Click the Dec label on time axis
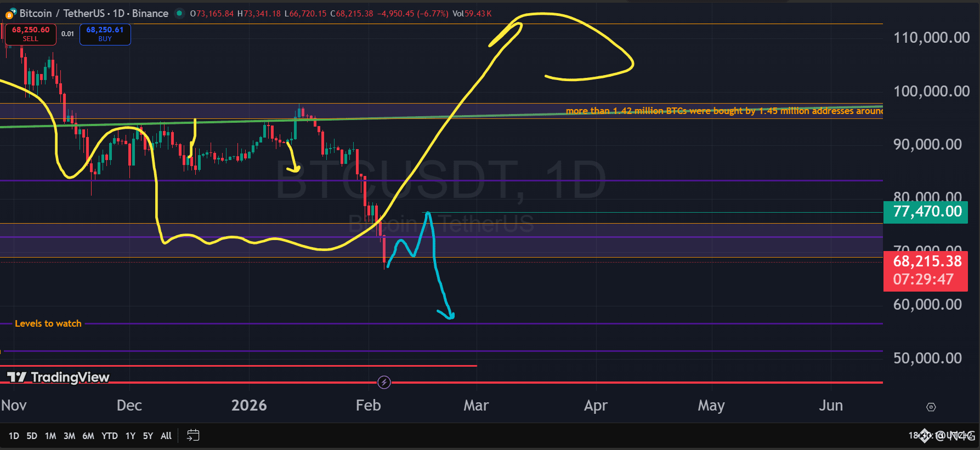Screen dimensions: 980x450 coord(129,405)
